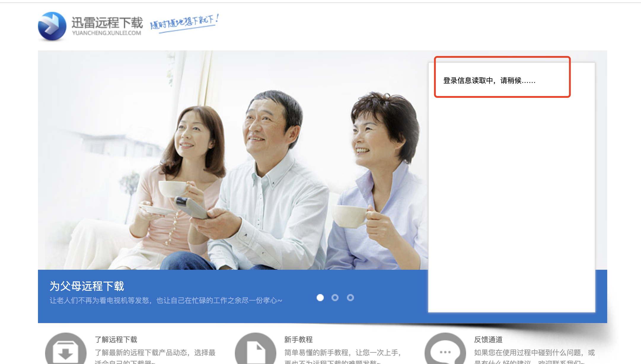Click the download box icon for 了解远程下载
Viewport: 641px width, 364px height.
(x=66, y=351)
